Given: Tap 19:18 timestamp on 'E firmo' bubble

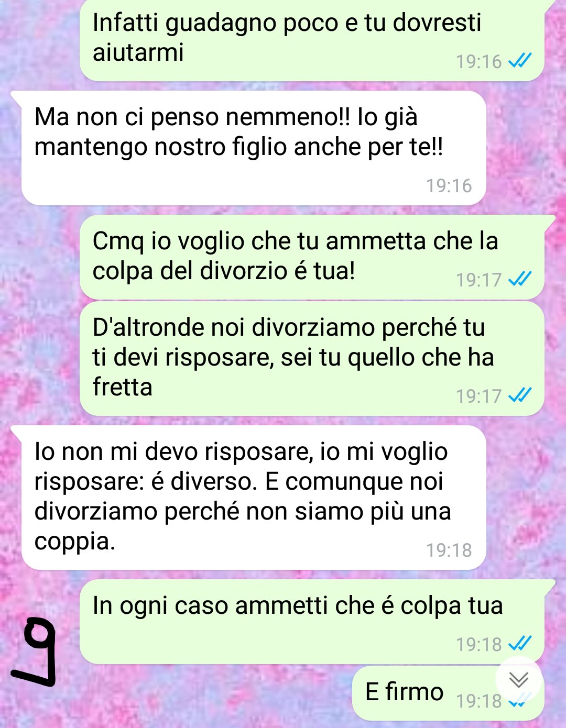Looking at the screenshot, I should point(478,700).
